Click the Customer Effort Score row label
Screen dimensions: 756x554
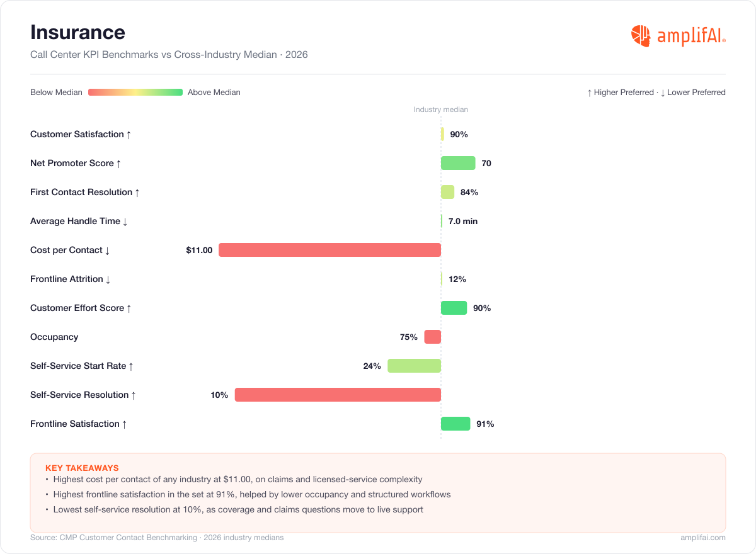click(81, 308)
